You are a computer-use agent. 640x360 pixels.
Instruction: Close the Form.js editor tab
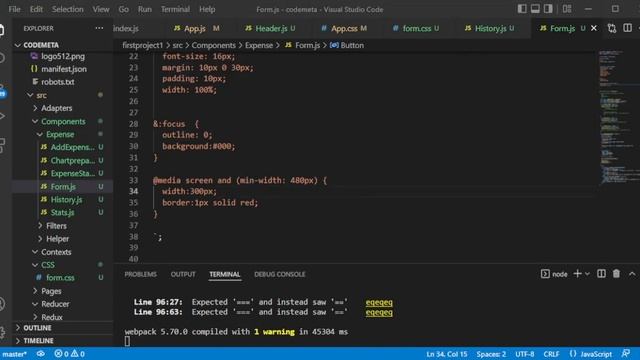594,28
